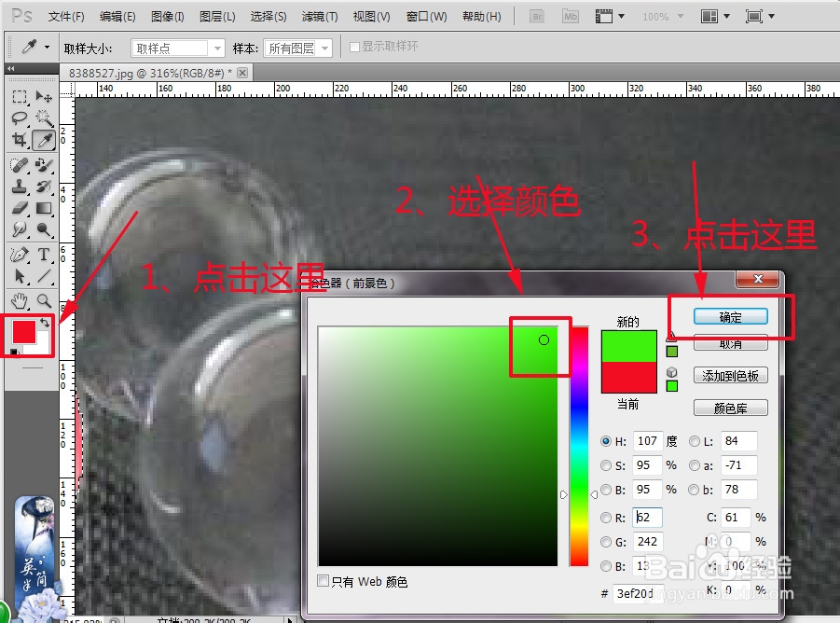
Task: Select the Eraser tool
Action: pyautogui.click(x=19, y=207)
